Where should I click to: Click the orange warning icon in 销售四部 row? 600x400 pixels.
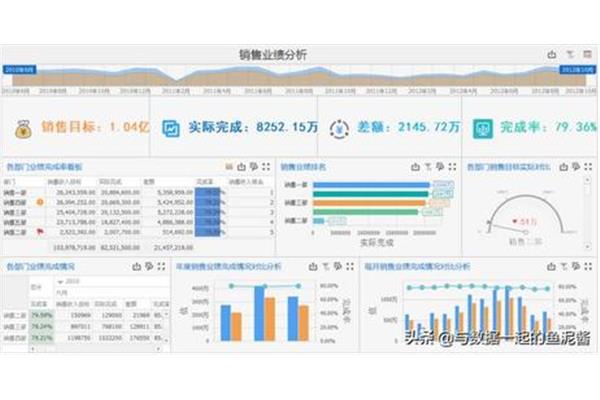click(40, 202)
